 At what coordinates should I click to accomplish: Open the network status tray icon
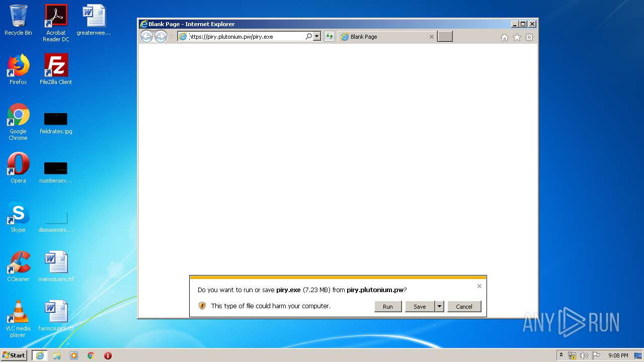coord(572,355)
